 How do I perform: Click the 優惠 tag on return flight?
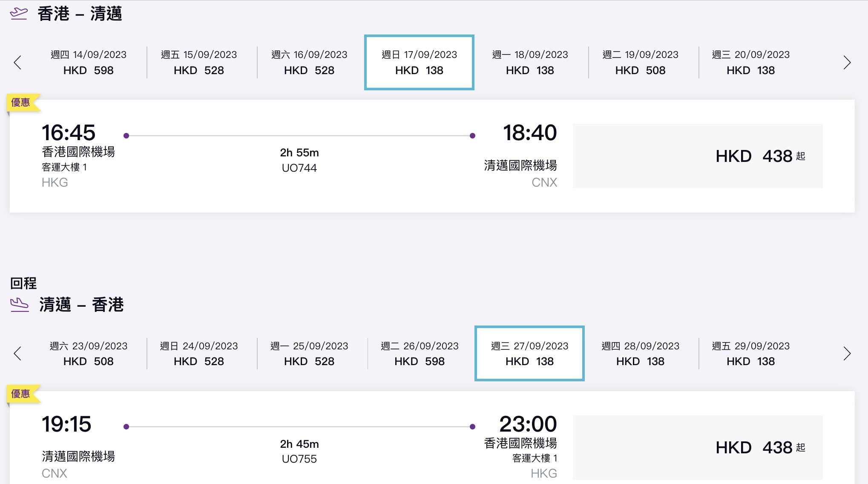[21, 394]
